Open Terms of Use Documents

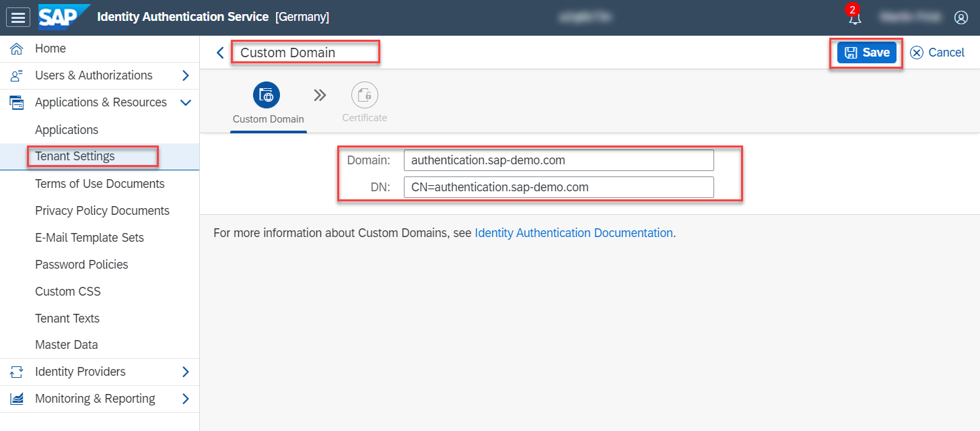coord(100,184)
